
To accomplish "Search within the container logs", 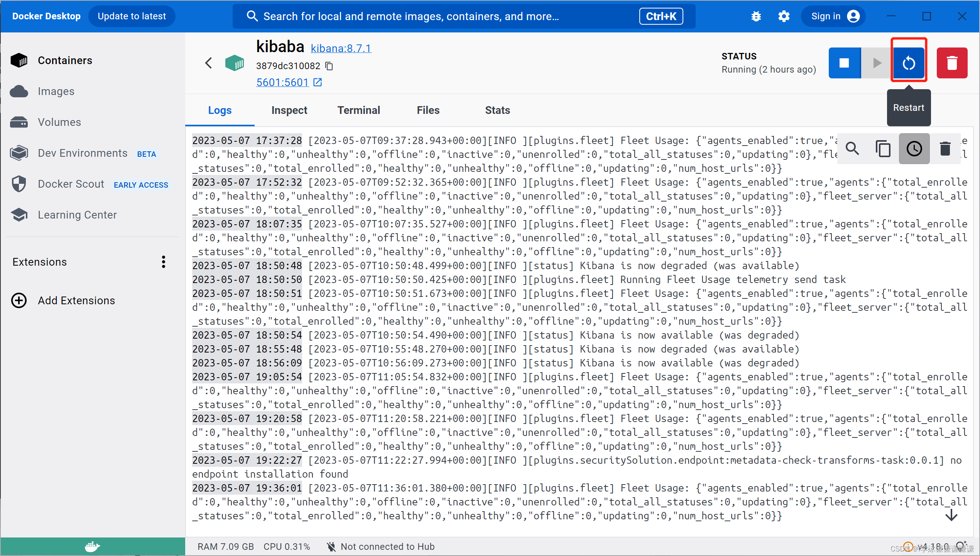I will click(x=853, y=148).
